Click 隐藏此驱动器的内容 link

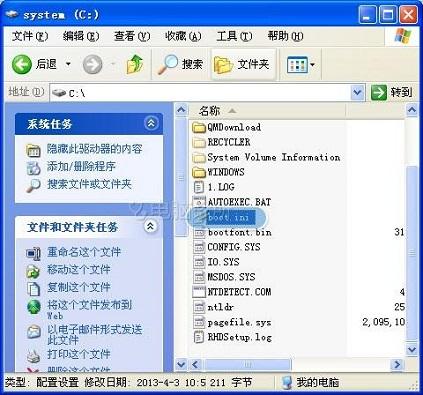point(94,149)
